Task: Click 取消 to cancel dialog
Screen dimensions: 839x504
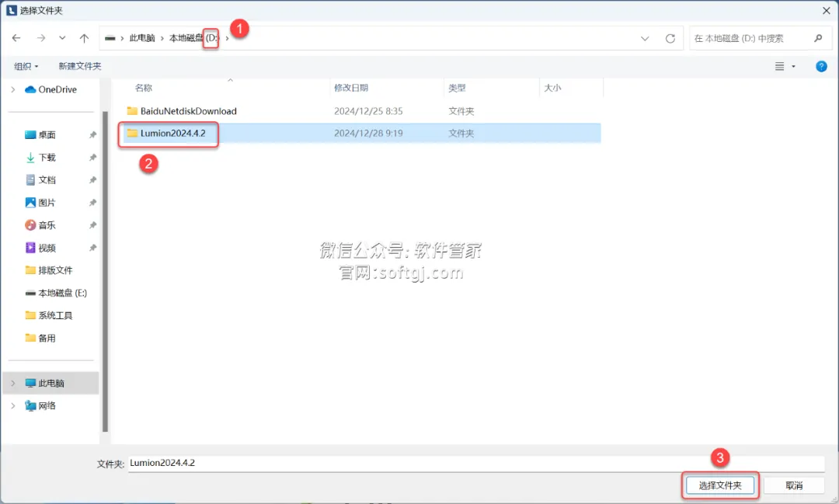Action: pyautogui.click(x=794, y=486)
